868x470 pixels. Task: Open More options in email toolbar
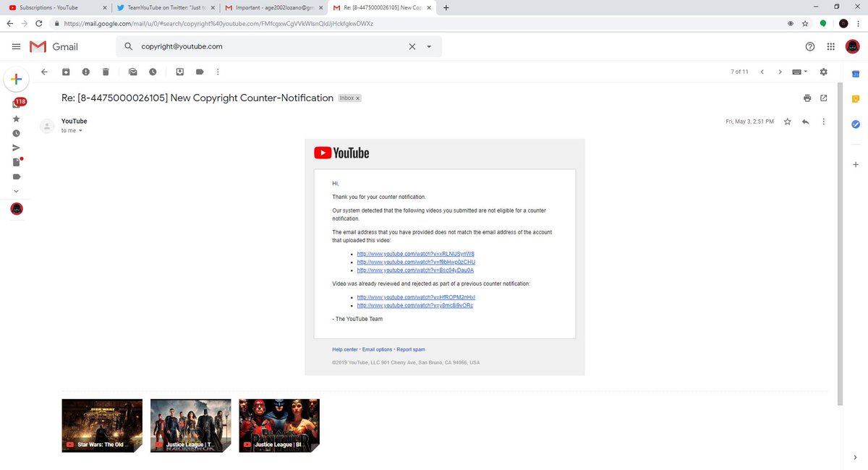[218, 72]
